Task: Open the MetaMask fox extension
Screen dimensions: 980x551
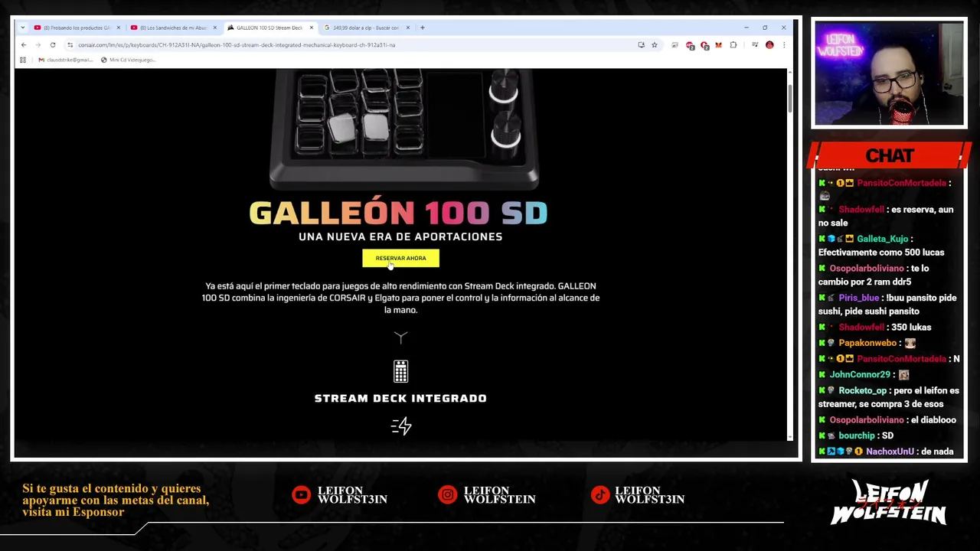Action: 719,45
